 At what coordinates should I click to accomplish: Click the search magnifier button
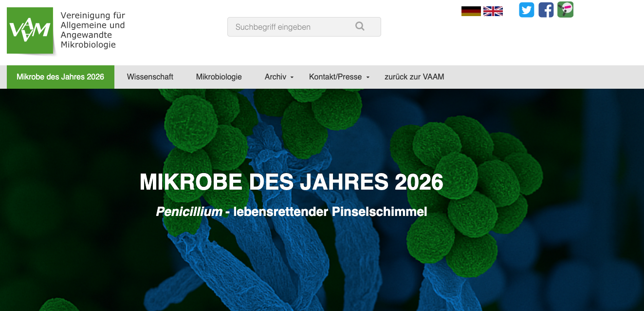[360, 27]
